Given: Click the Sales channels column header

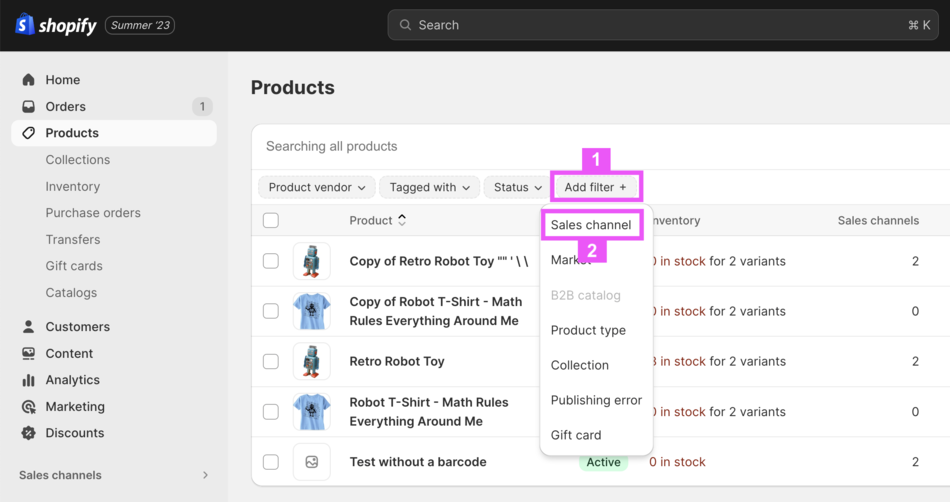Looking at the screenshot, I should click(x=878, y=220).
